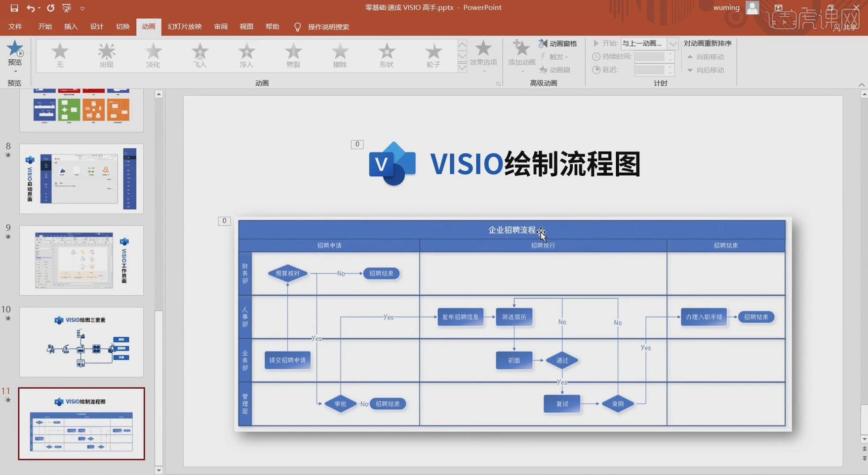Start slideshow from beginning icon in title bar

point(67,8)
